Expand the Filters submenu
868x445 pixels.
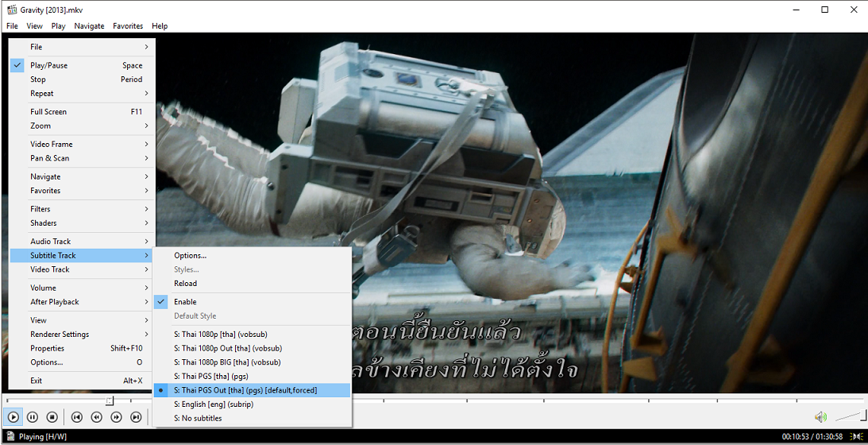tap(82, 209)
